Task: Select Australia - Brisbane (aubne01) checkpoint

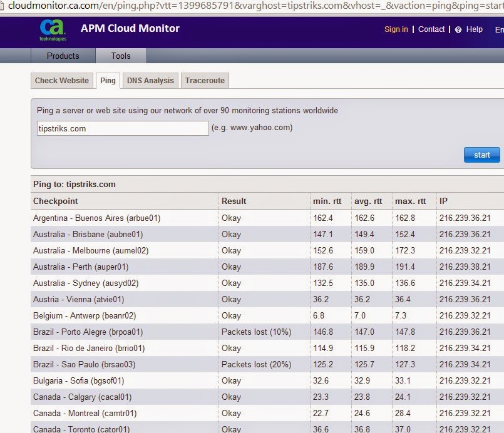Action: click(88, 235)
